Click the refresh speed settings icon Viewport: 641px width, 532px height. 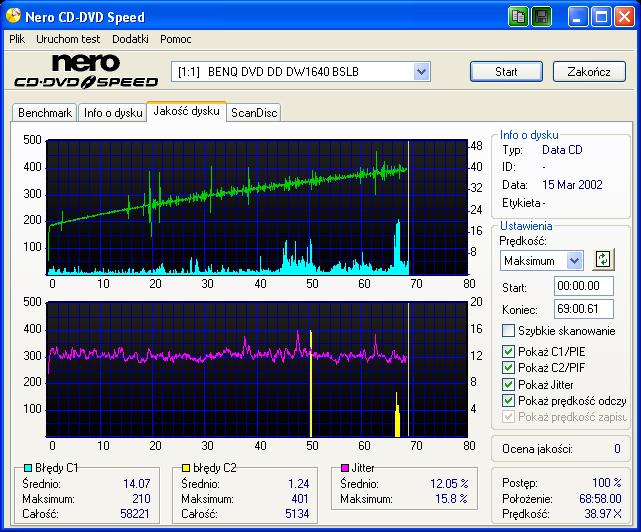click(x=603, y=259)
